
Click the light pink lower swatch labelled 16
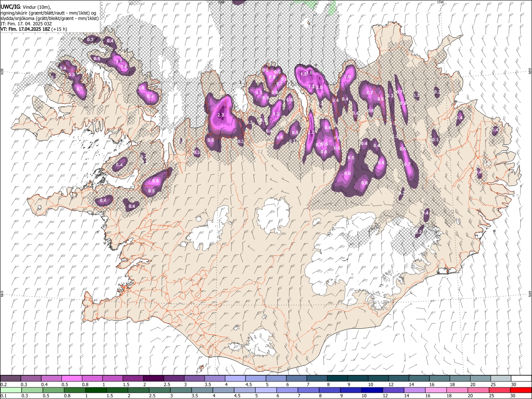pos(436,390)
